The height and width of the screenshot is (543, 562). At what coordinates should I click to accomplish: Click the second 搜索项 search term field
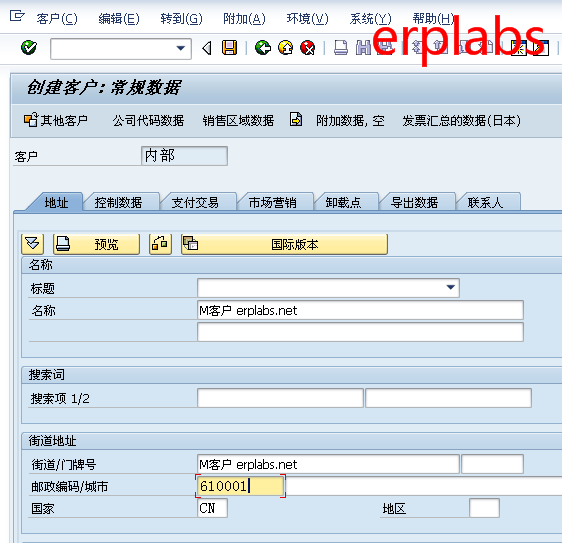click(x=448, y=398)
